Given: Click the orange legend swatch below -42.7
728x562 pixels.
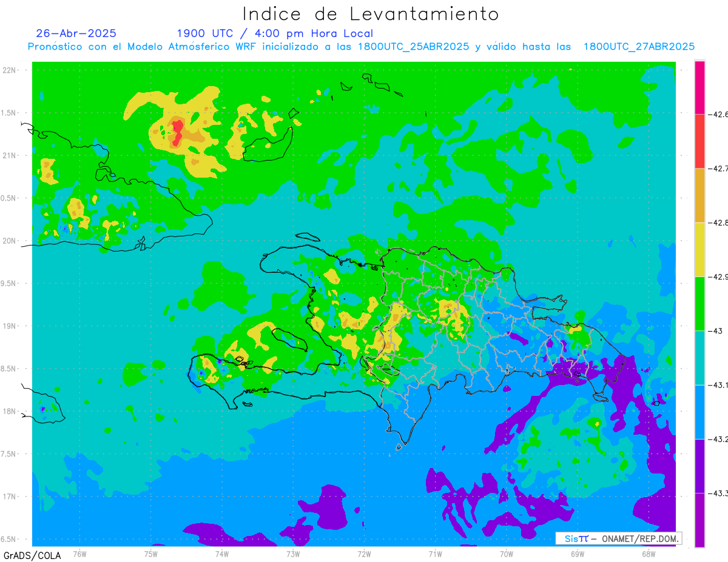Looking at the screenshot, I should pyautogui.click(x=699, y=195).
